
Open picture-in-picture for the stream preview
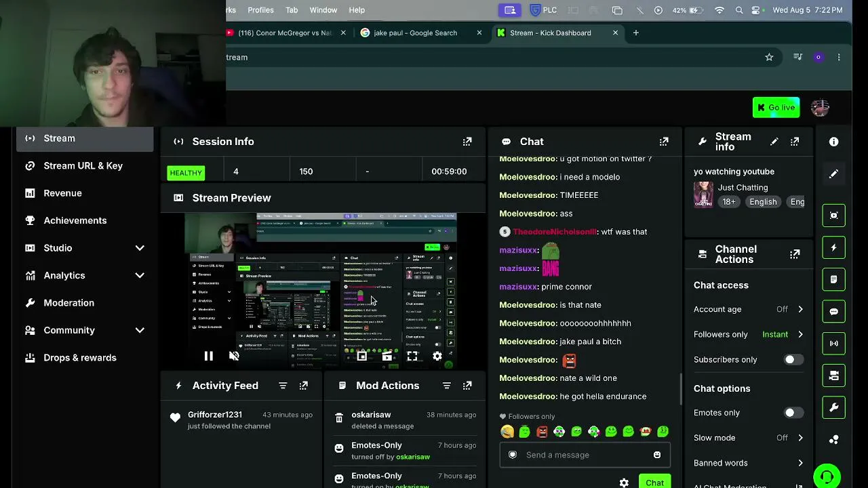[362, 356]
